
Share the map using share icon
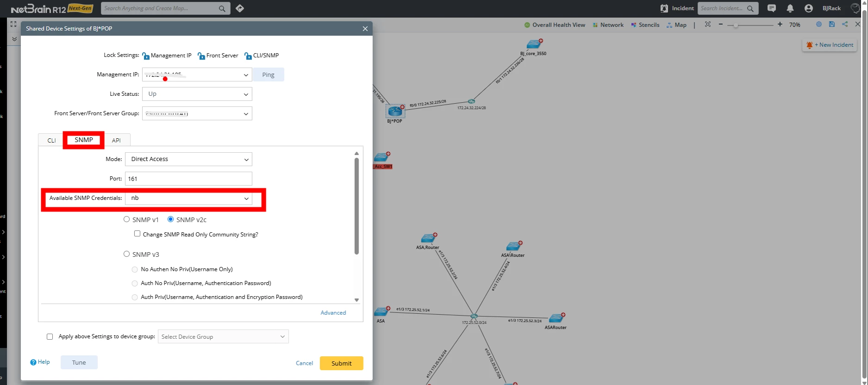(845, 24)
